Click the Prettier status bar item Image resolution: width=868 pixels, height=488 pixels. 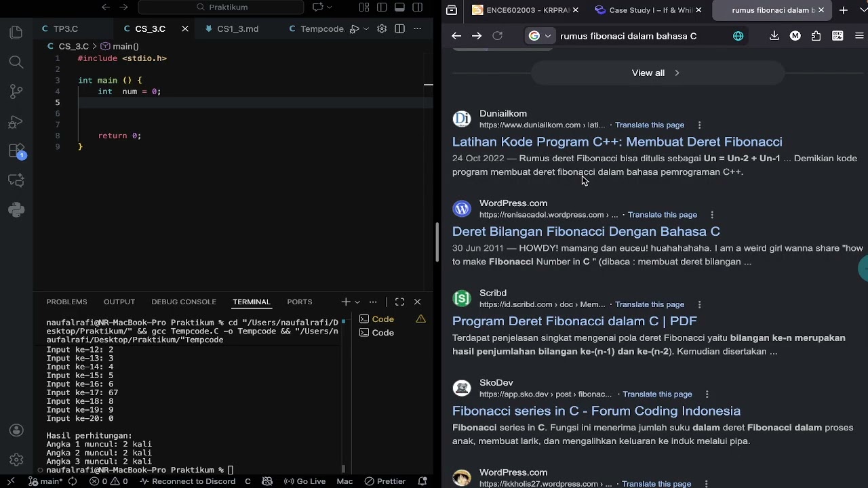click(x=384, y=481)
